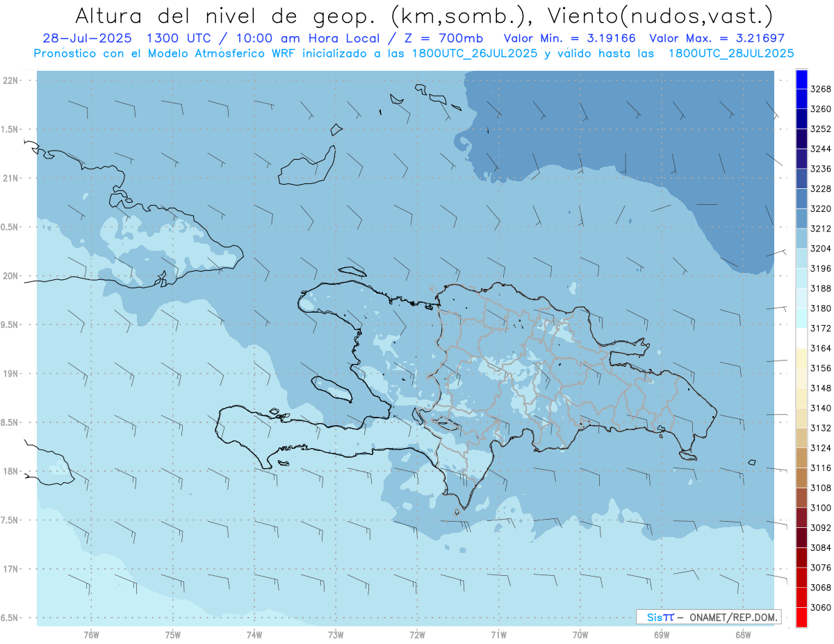Image resolution: width=834 pixels, height=644 pixels.
Task: Click the '8.5N' latitude label
Action: click(10, 422)
